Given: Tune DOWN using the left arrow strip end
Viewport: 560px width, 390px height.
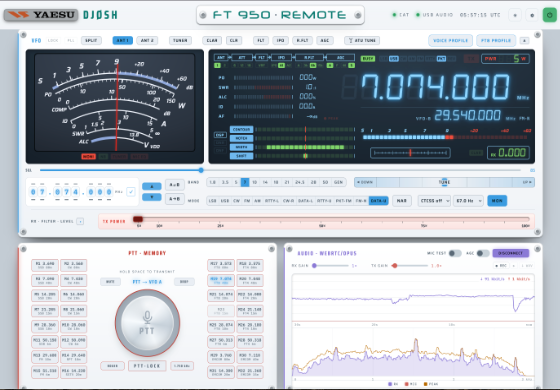Looking at the screenshot, I should coord(365,182).
